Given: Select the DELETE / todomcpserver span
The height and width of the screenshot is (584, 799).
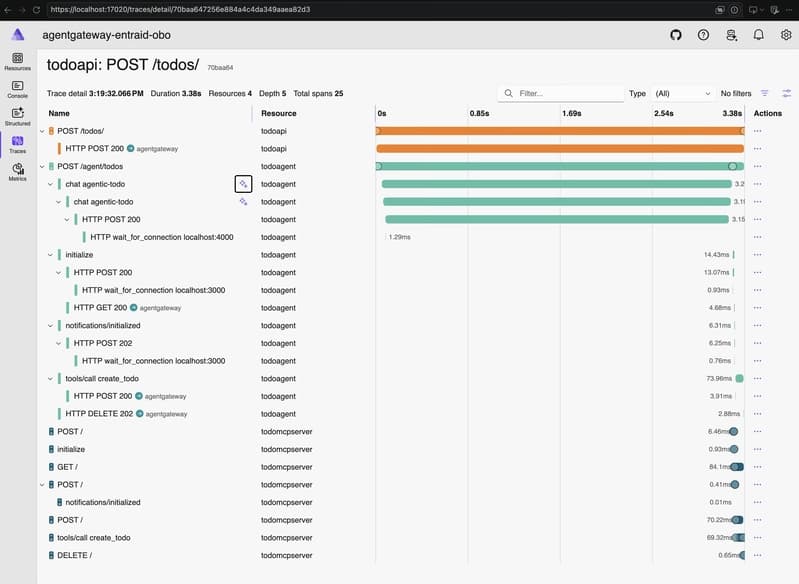Looking at the screenshot, I should (74, 555).
